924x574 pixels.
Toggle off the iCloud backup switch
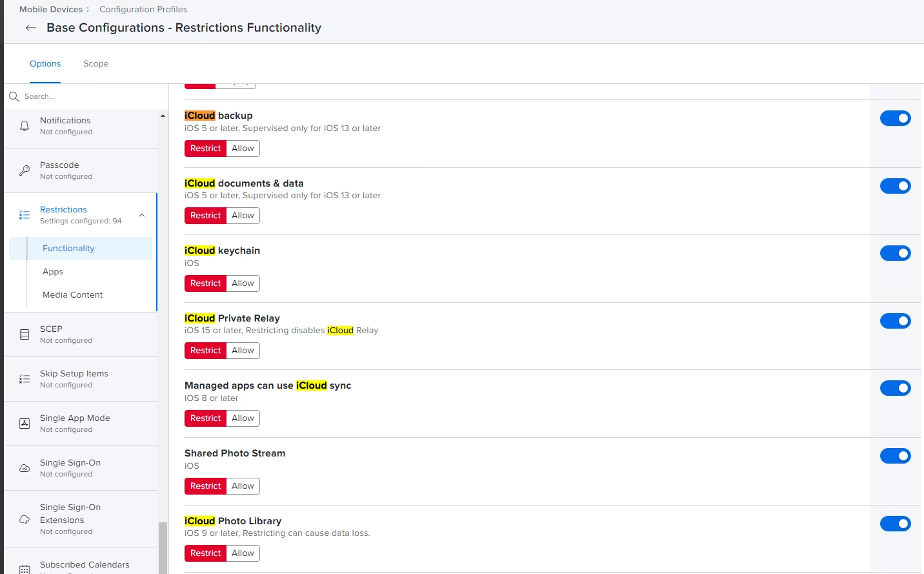pos(896,118)
